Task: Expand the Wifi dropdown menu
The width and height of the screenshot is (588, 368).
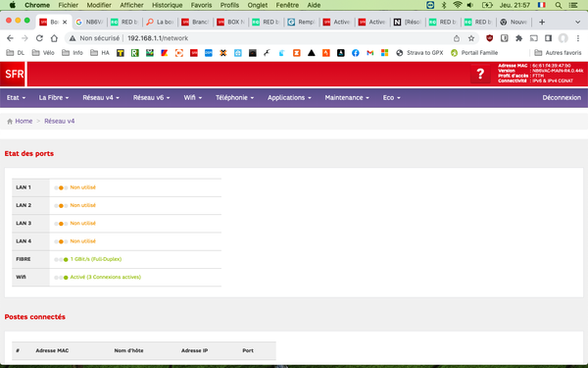Action: [193, 97]
